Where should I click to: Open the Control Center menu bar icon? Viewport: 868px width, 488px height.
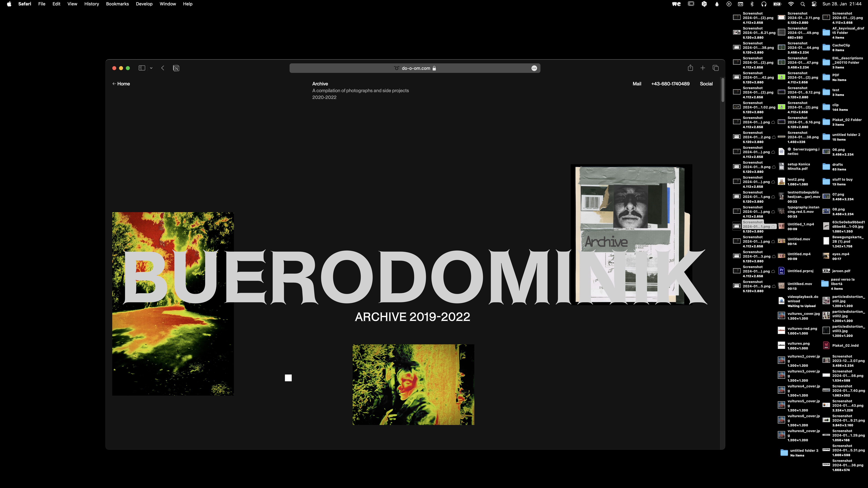coord(814,4)
